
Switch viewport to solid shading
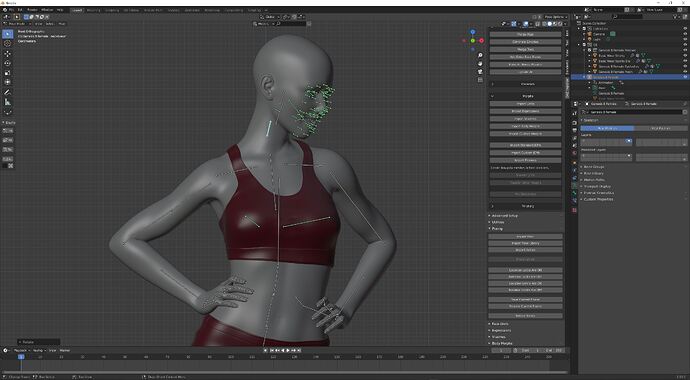tap(550, 24)
